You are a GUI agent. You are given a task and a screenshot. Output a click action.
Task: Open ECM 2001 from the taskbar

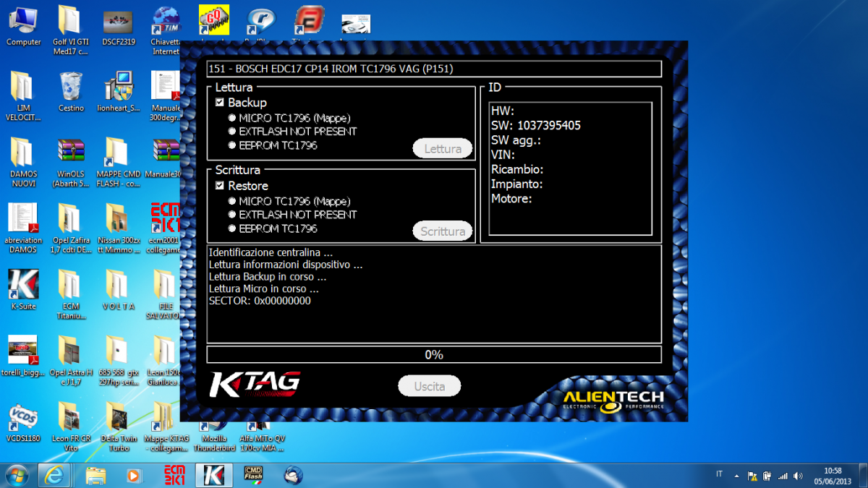coord(175,475)
